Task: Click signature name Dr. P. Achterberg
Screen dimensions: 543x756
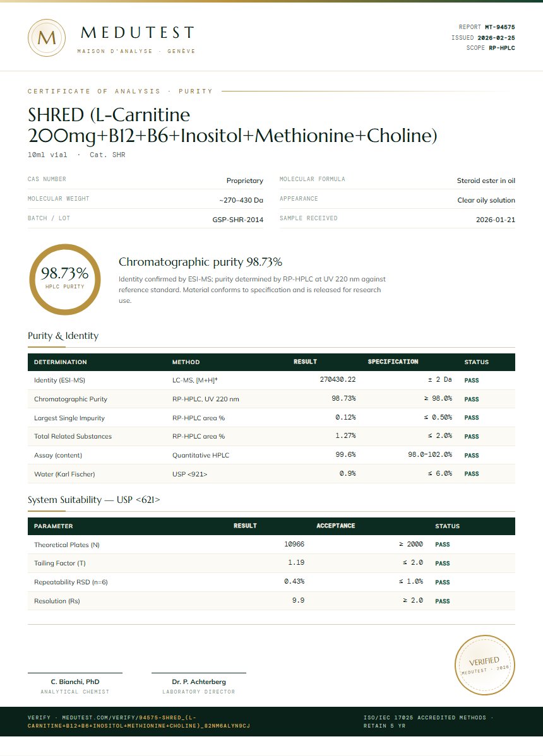Action: pyautogui.click(x=199, y=682)
